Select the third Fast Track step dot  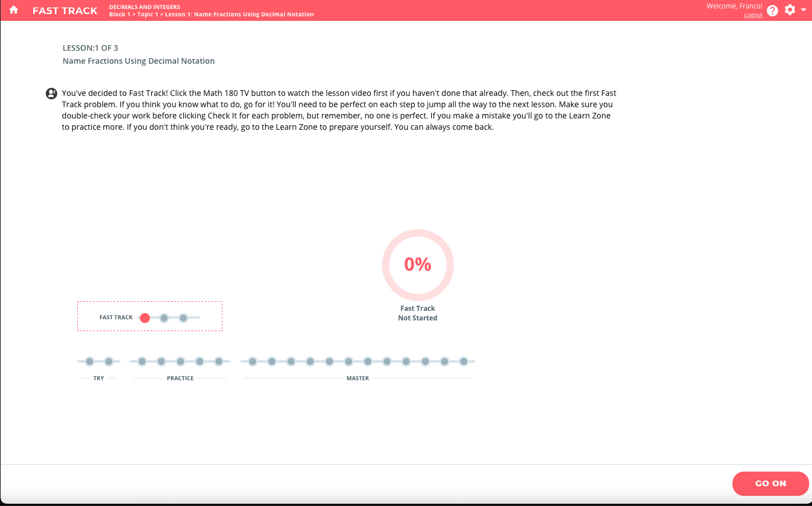[x=183, y=318]
